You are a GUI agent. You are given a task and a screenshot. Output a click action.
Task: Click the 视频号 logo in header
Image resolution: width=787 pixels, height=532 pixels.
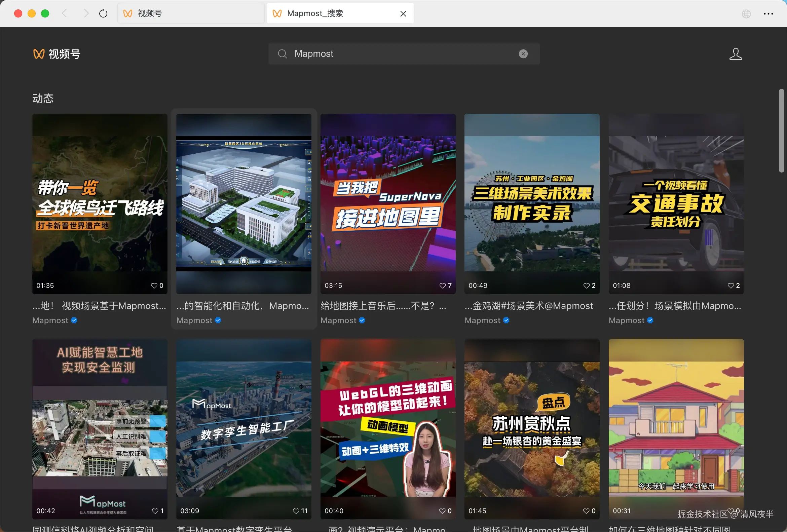click(x=57, y=54)
